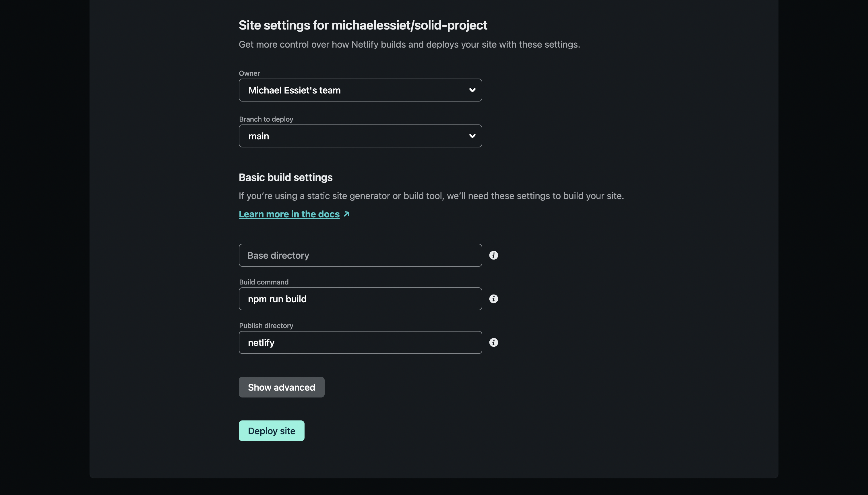Viewport: 868px width, 495px height.
Task: Open the "Learn more in the docs" link
Action: point(289,214)
